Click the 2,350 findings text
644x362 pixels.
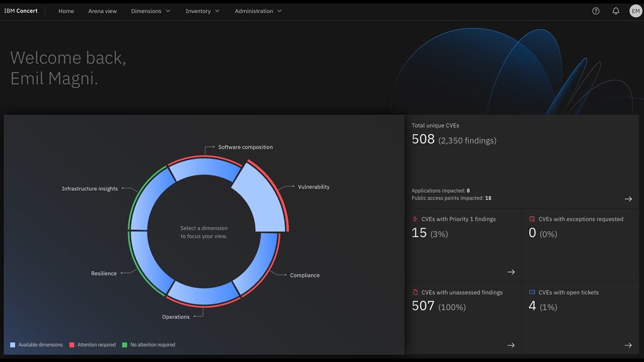[467, 141]
